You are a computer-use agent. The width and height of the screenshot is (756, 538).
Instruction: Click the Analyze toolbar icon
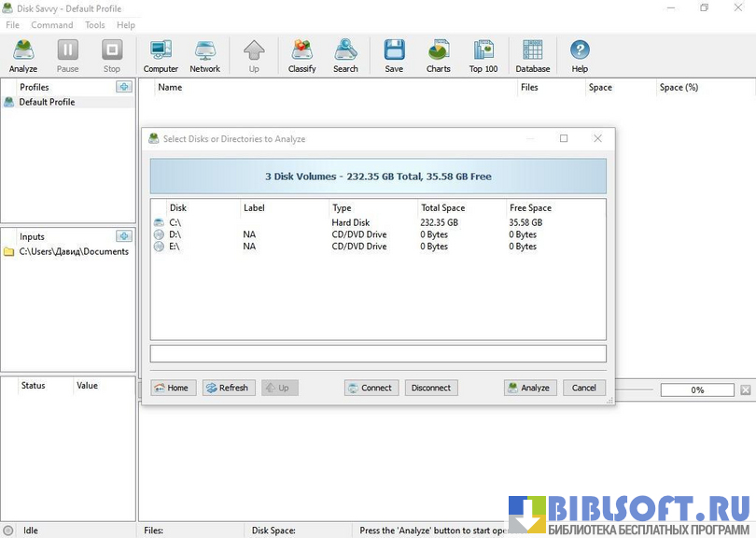tap(22, 56)
